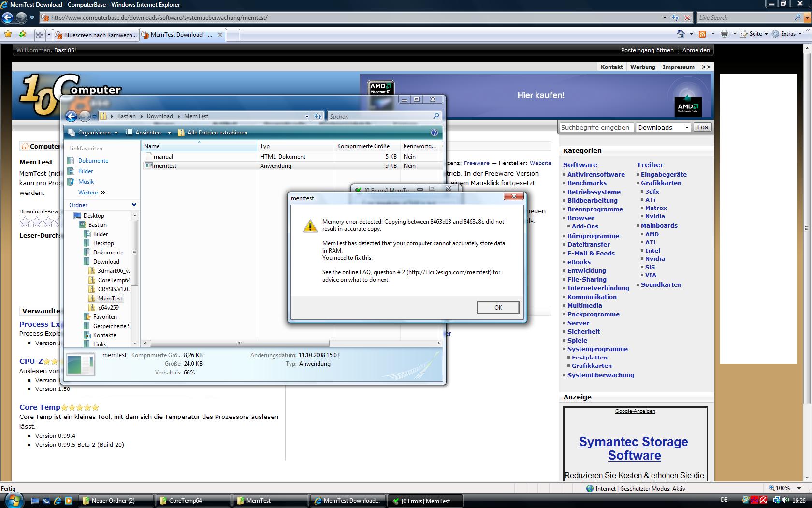Viewport: 812px width, 508px height.
Task: Click the Windows Start orb
Action: coord(13,500)
